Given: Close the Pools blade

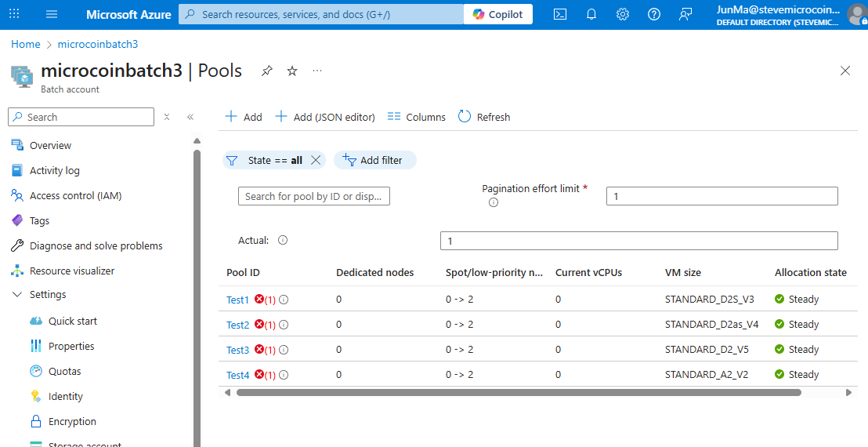Looking at the screenshot, I should [844, 71].
